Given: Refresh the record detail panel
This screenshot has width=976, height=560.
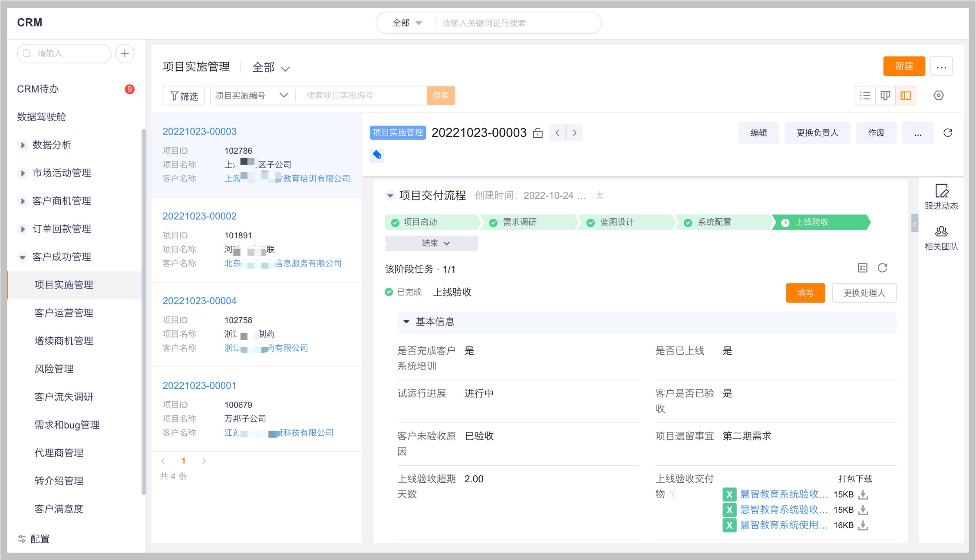Looking at the screenshot, I should 948,133.
